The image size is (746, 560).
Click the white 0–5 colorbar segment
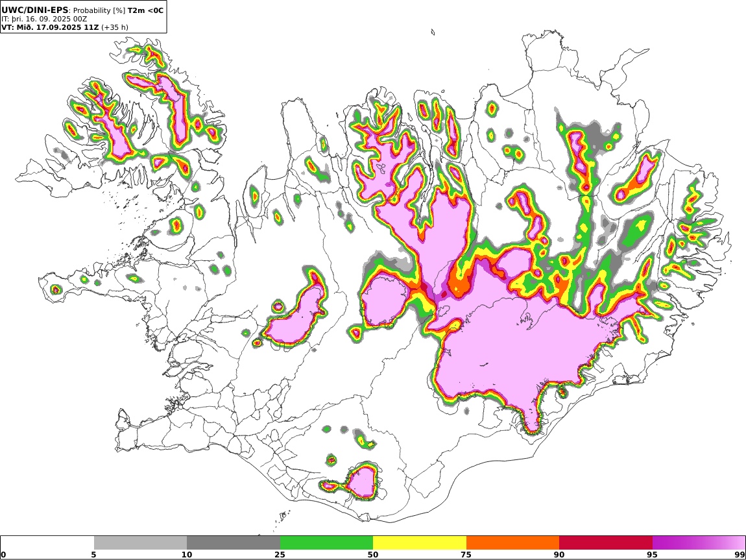point(47,543)
